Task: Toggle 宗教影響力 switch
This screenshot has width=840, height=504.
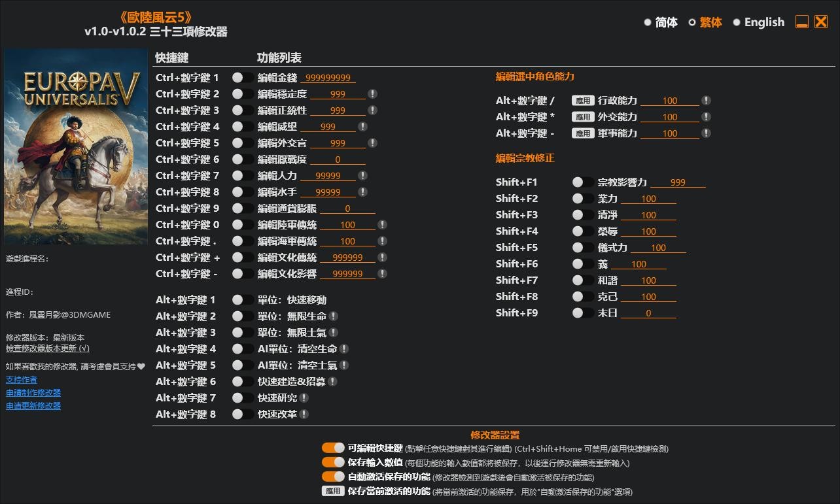Action: coord(583,182)
